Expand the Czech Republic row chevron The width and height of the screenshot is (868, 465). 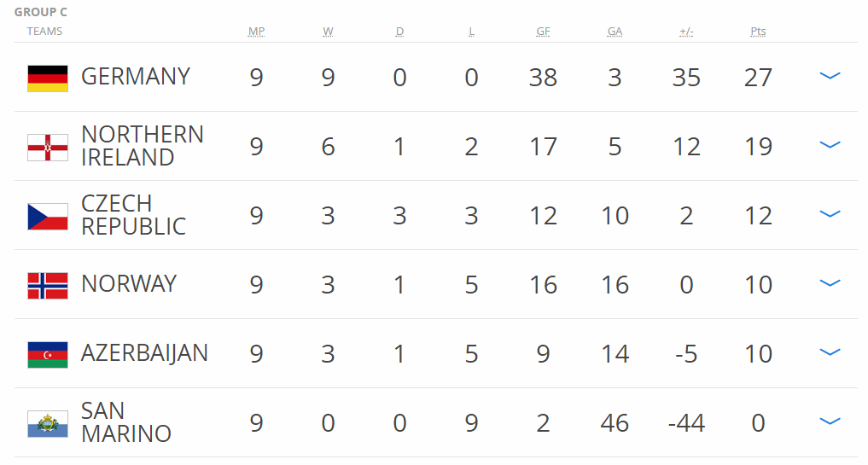[x=830, y=214]
